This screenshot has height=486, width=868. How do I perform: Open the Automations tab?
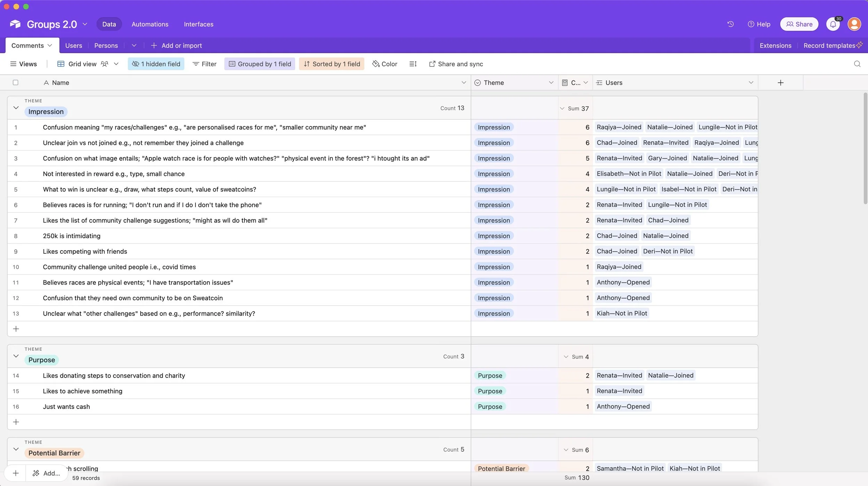(150, 24)
